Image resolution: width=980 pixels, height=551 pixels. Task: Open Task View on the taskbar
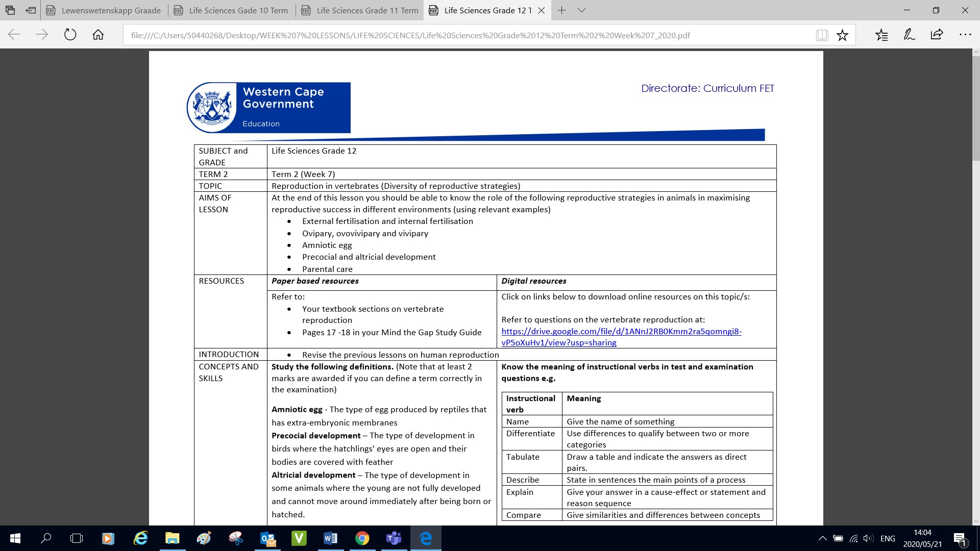[x=77, y=538]
